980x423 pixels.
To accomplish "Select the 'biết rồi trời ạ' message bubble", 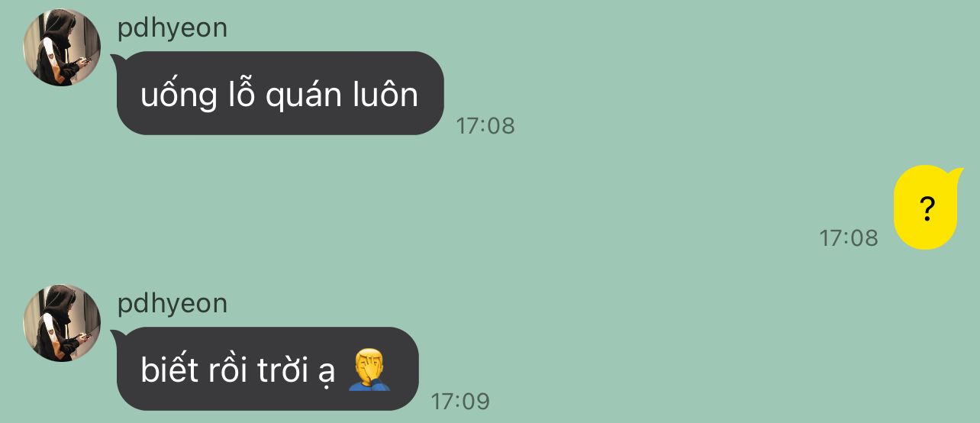I will tap(266, 369).
